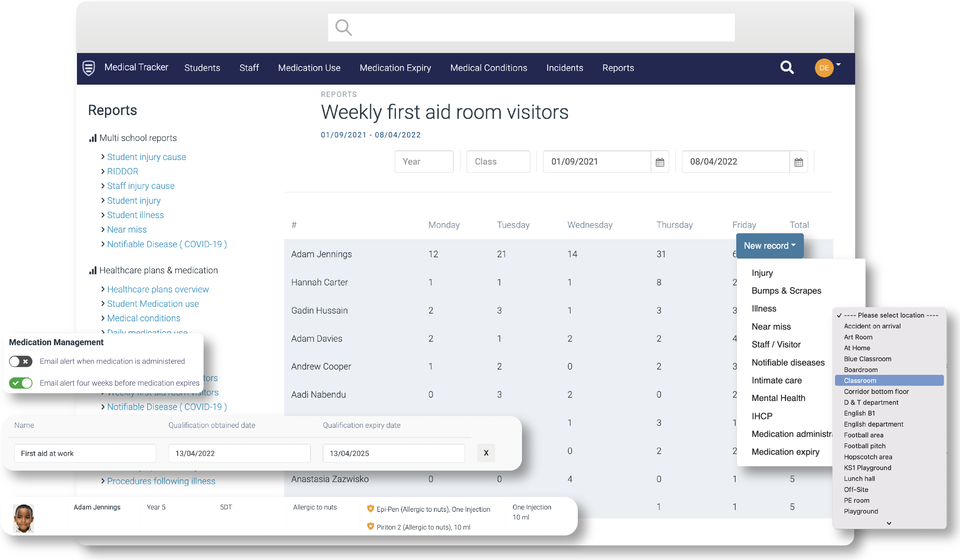Open the Healthcare plans overview report

tap(158, 289)
